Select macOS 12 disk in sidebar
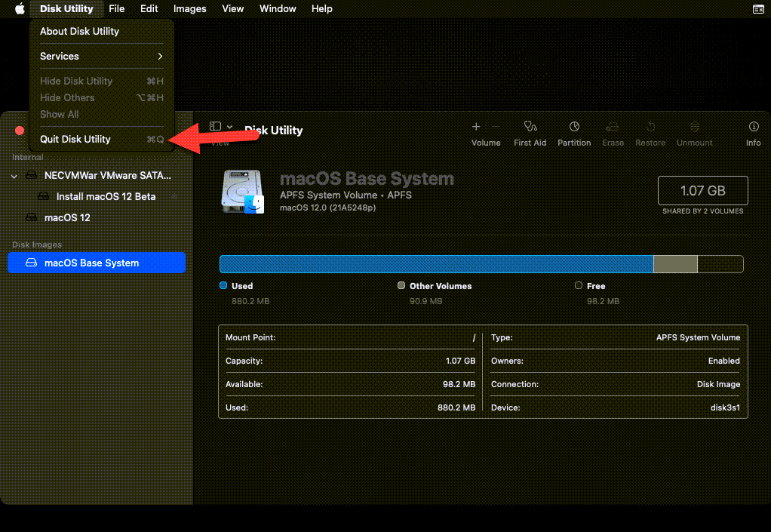Screen dimensions: 771x532 [x=67, y=217]
